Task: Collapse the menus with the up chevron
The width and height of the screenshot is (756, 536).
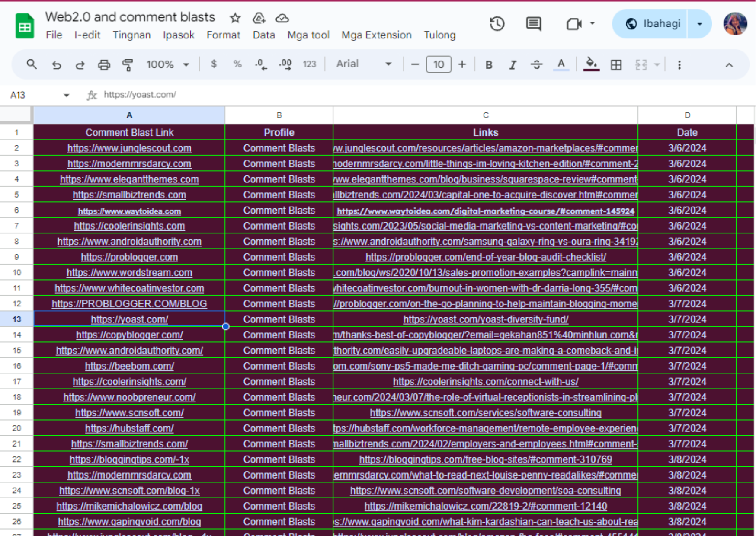Action: tap(729, 65)
